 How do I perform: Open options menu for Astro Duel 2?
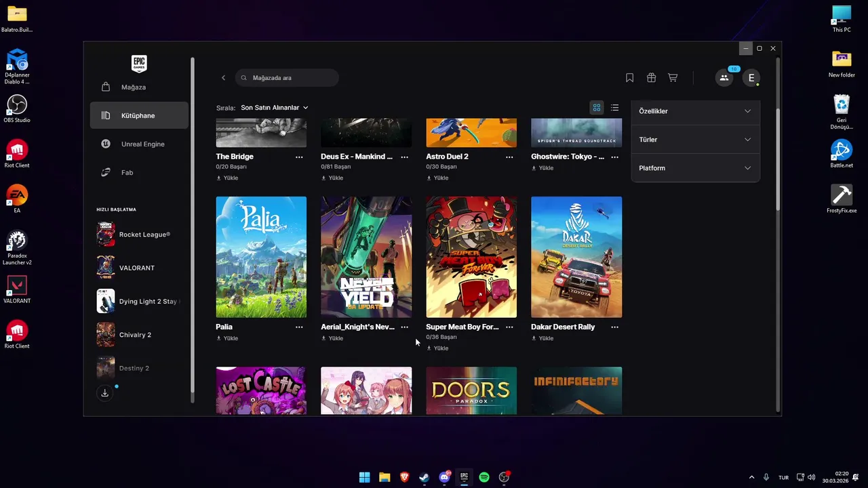pyautogui.click(x=509, y=157)
